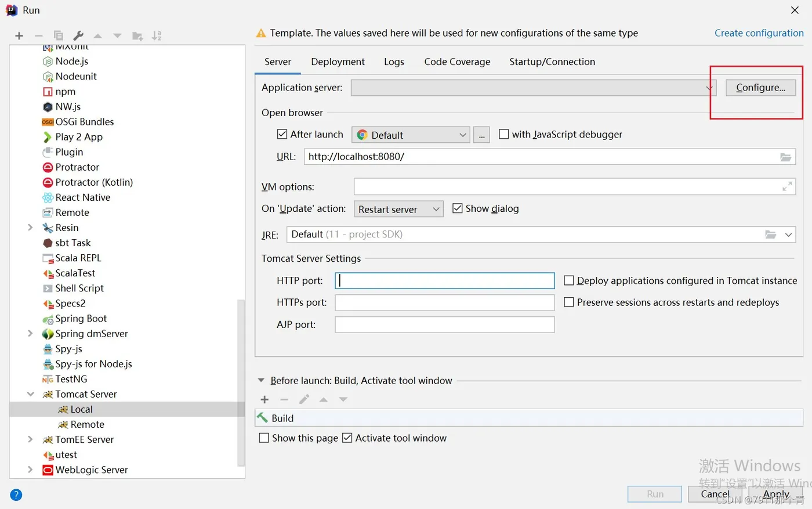812x509 pixels.
Task: Open the Restart server action dropdown
Action: pyautogui.click(x=398, y=209)
